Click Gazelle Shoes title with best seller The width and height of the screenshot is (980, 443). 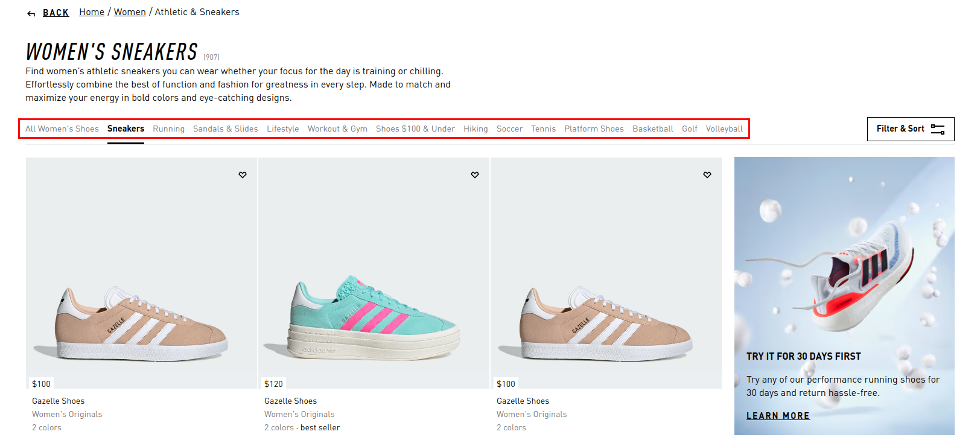point(290,401)
